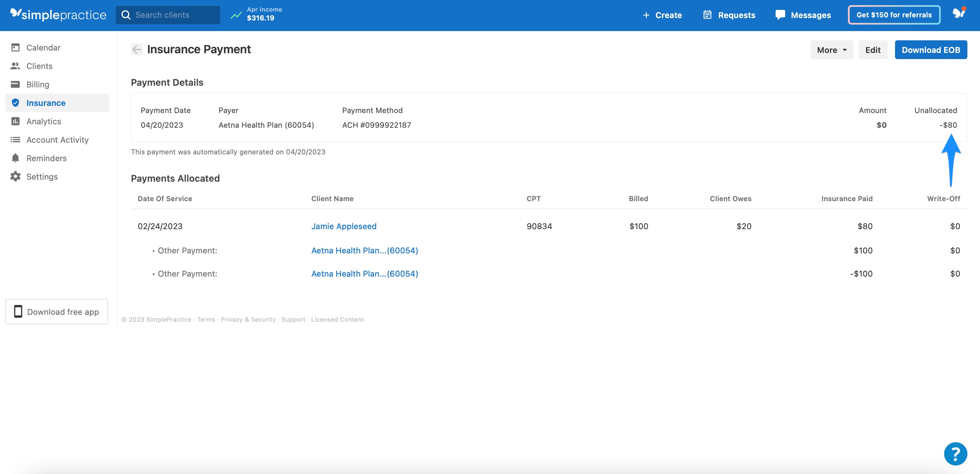980x474 pixels.
Task: Click the Settings gear icon
Action: (15, 176)
